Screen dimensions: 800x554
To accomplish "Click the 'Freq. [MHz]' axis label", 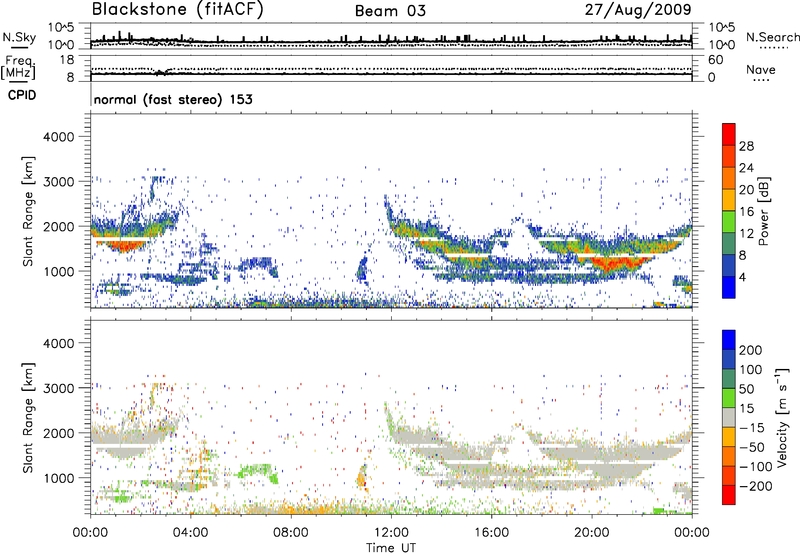I will click(18, 68).
